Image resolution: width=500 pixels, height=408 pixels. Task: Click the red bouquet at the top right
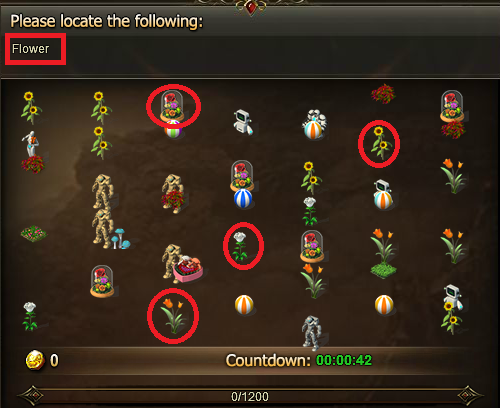pyautogui.click(x=383, y=93)
